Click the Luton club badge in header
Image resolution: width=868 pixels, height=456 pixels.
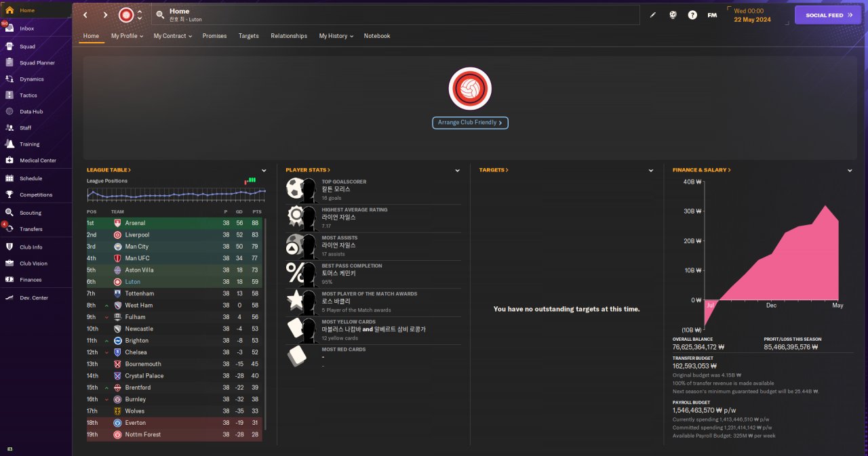tap(126, 15)
